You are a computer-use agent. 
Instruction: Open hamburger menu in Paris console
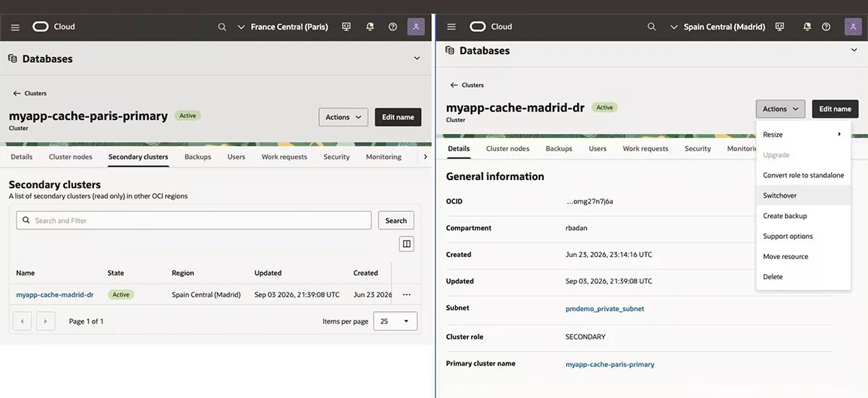15,27
